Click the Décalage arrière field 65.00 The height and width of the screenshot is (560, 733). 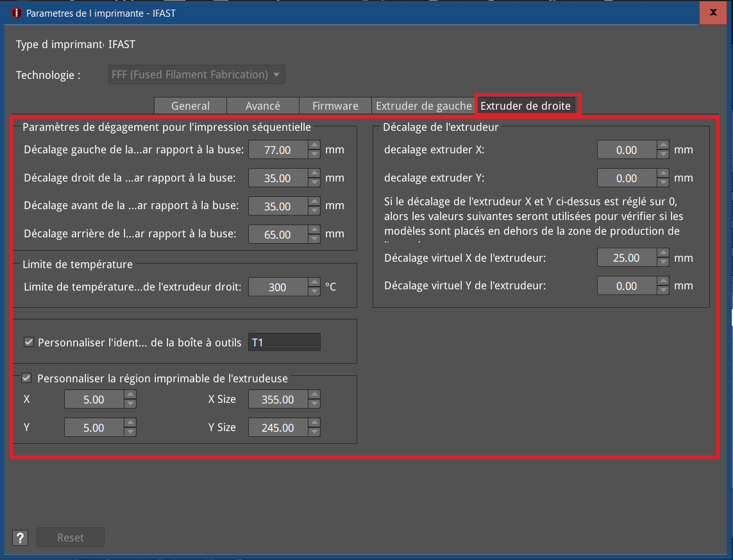278,234
